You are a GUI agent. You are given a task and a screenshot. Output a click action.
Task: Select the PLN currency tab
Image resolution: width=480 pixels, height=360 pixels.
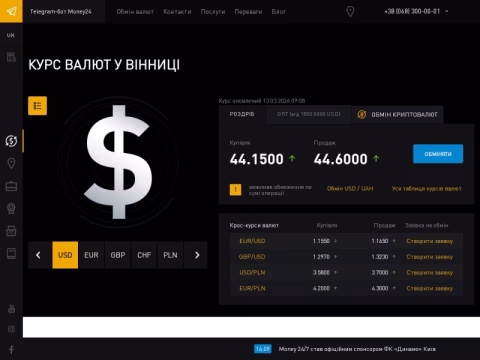(x=170, y=255)
